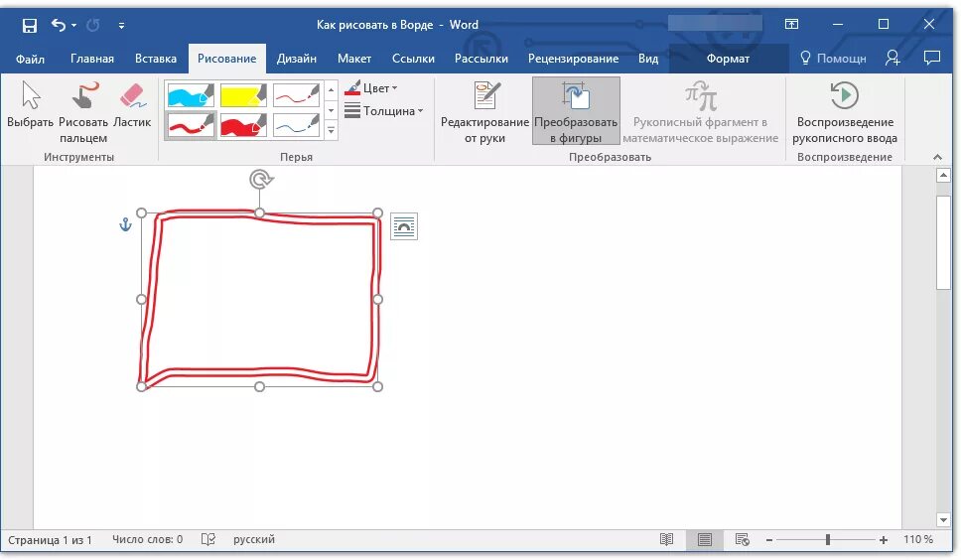Open the Толщина thickness dropdown

point(383,111)
